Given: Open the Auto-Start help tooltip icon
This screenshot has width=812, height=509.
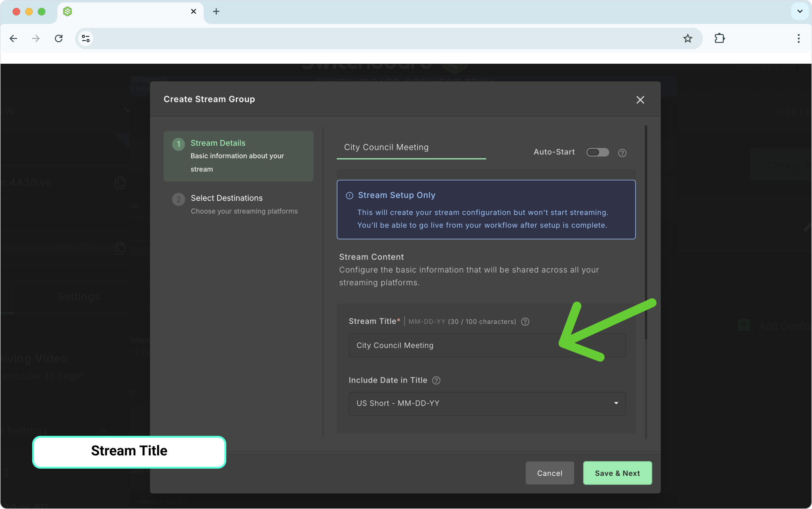Looking at the screenshot, I should 622,153.
